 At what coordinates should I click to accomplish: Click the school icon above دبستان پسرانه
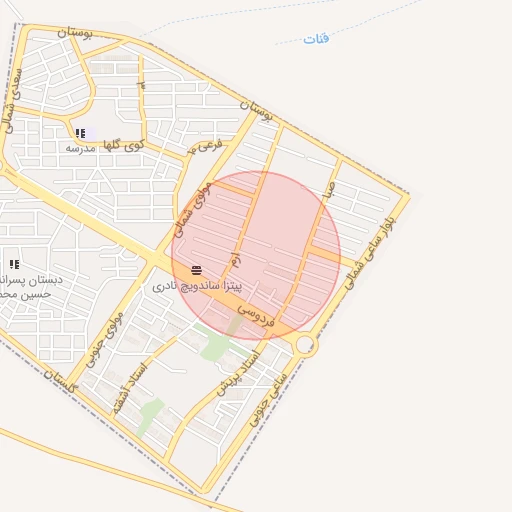14,265
